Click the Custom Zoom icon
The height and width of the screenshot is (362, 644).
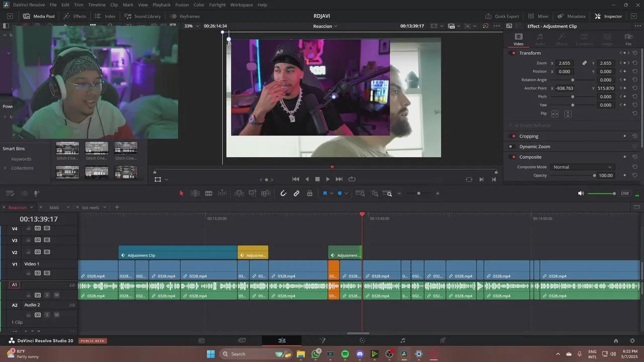[x=387, y=194]
